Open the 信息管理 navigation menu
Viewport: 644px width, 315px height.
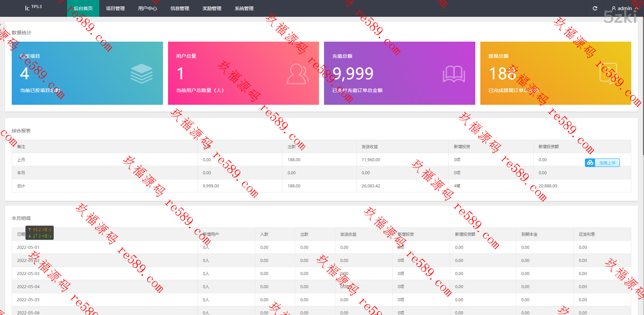pos(180,8)
